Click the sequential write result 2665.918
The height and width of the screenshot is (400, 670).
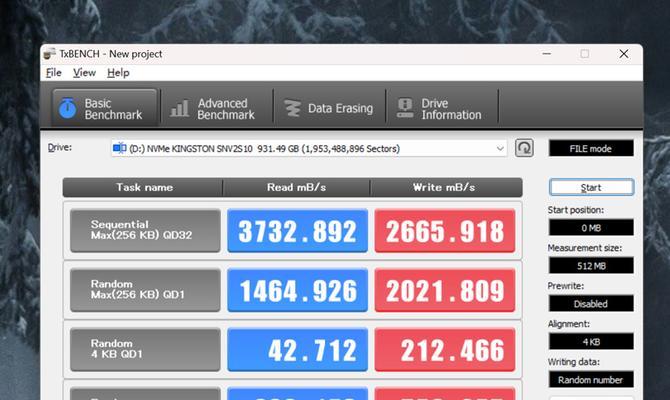[445, 231]
